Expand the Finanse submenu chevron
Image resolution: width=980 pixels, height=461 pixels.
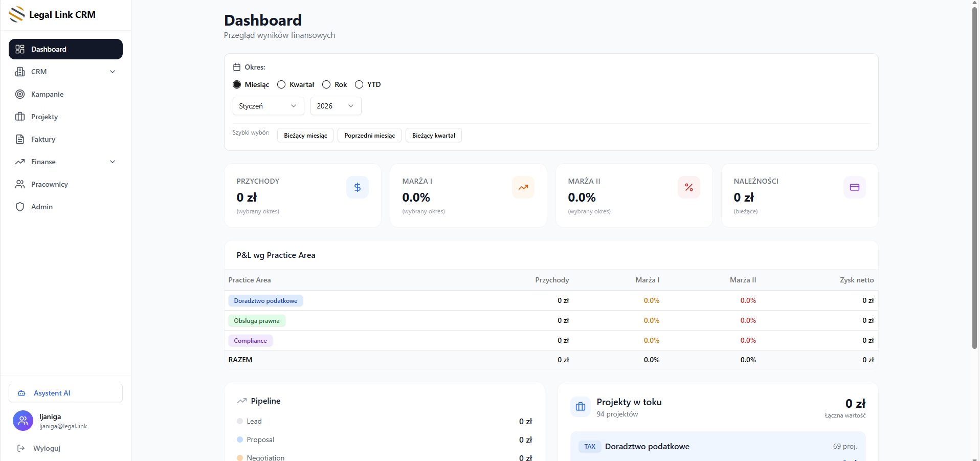(113, 162)
